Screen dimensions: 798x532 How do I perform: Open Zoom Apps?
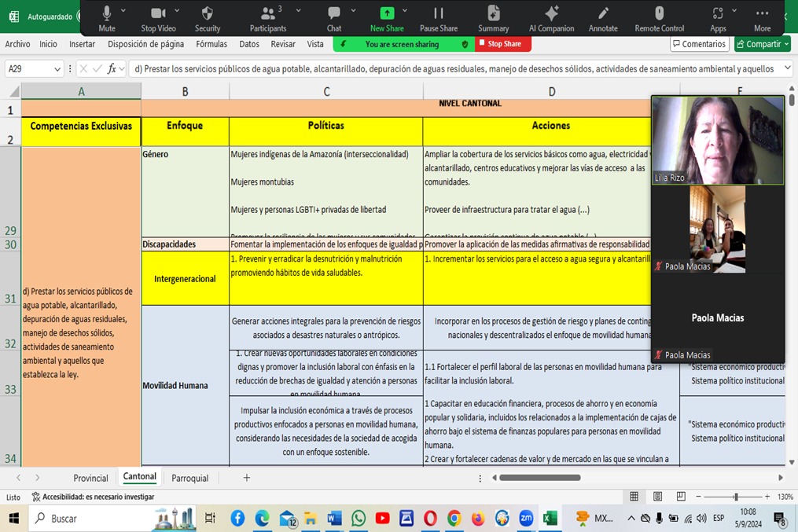tap(718, 19)
